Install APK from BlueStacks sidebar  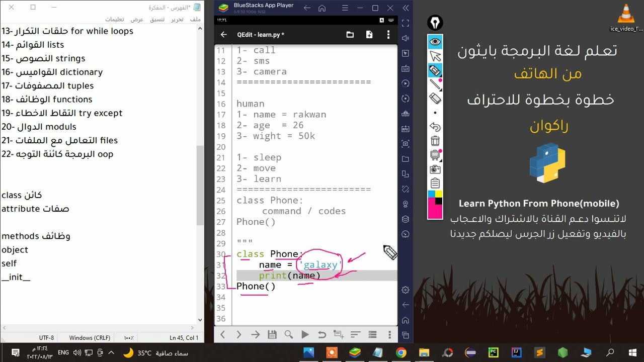(406, 129)
